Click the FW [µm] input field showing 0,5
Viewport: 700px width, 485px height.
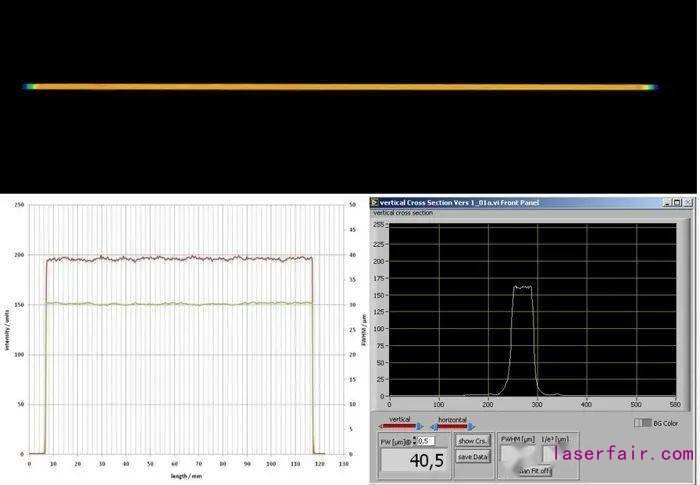coord(425,441)
